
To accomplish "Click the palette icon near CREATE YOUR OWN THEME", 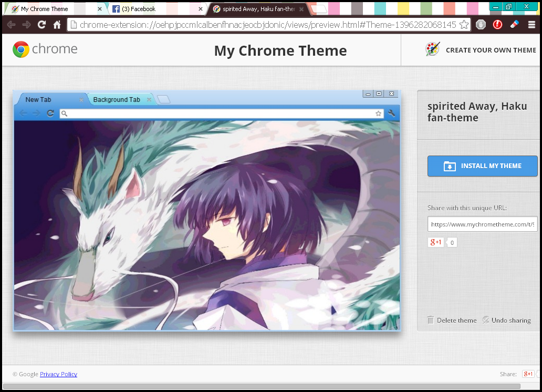I will click(x=432, y=48).
